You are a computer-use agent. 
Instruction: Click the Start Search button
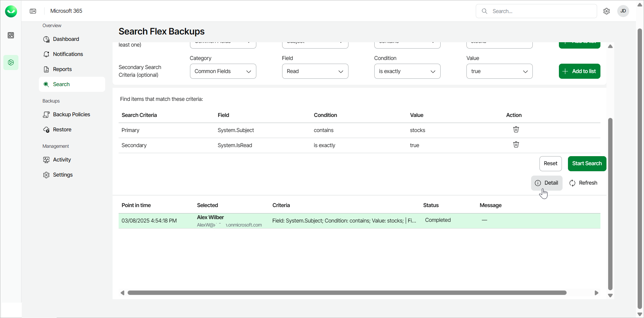(x=587, y=164)
